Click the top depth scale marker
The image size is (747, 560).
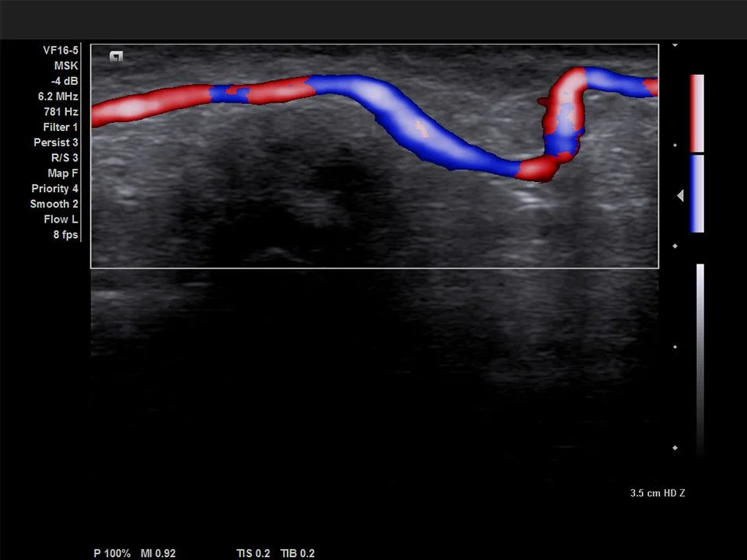pos(675,46)
